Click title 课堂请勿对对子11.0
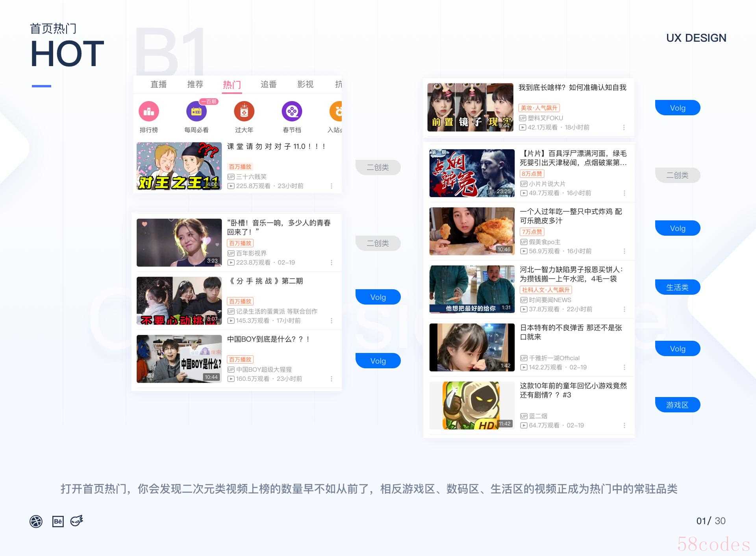756x556 pixels. tap(276, 146)
